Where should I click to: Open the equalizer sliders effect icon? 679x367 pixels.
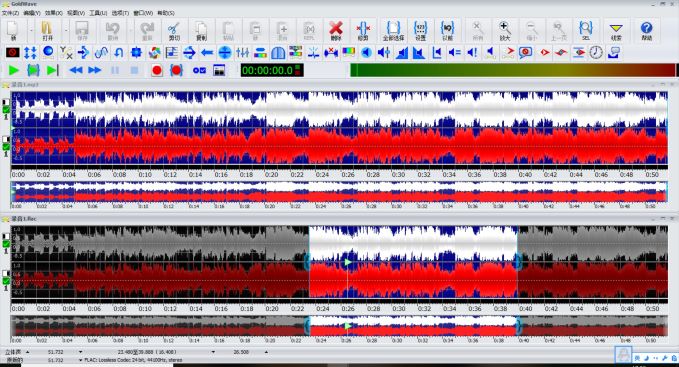[242, 53]
